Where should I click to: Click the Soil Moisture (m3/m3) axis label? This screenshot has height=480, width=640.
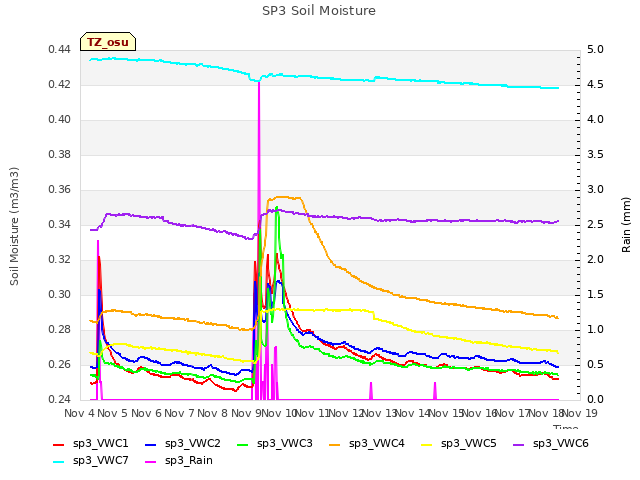[x=14, y=226]
